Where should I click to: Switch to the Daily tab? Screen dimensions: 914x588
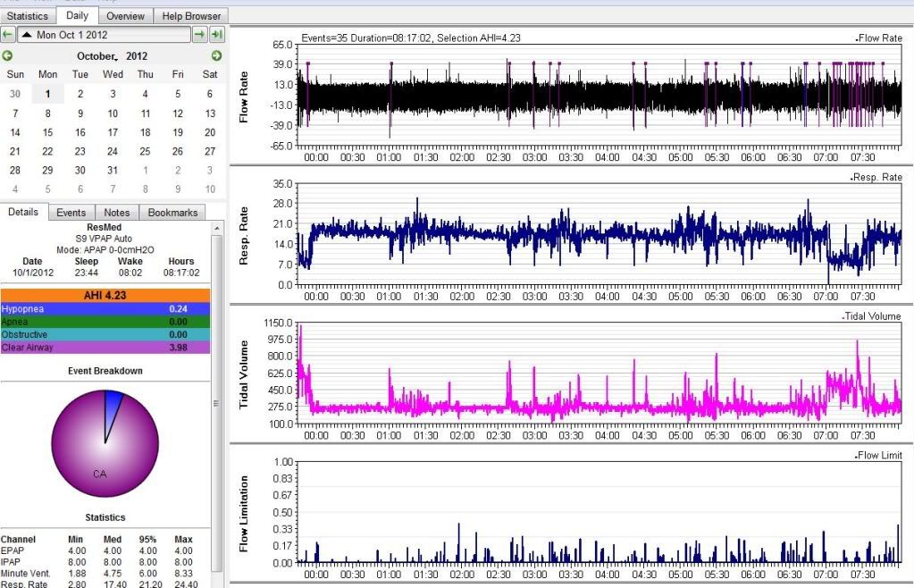77,16
